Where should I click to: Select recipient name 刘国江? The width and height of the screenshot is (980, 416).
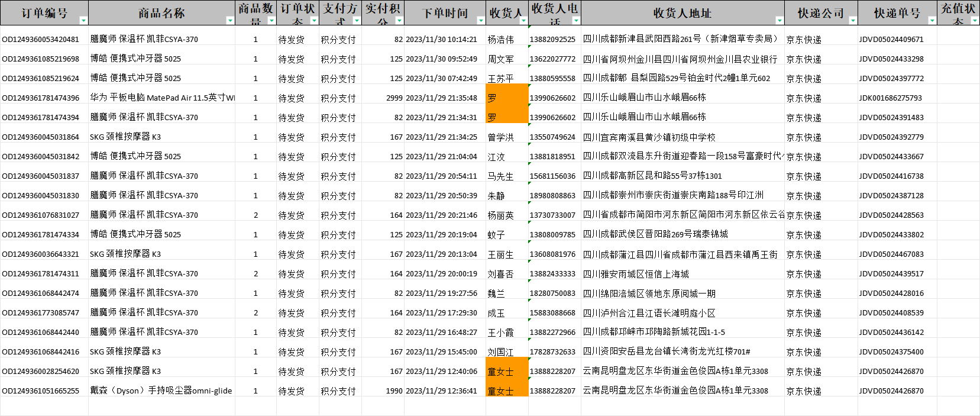point(500,352)
